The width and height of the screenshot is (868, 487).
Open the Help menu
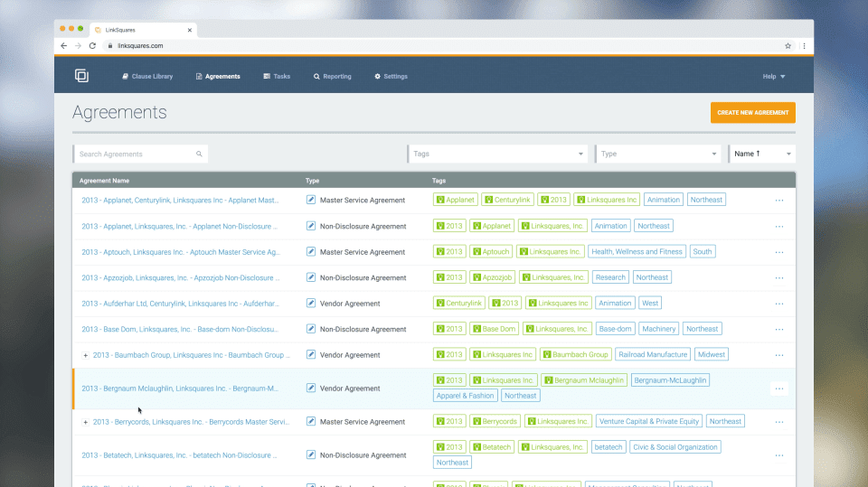point(773,77)
